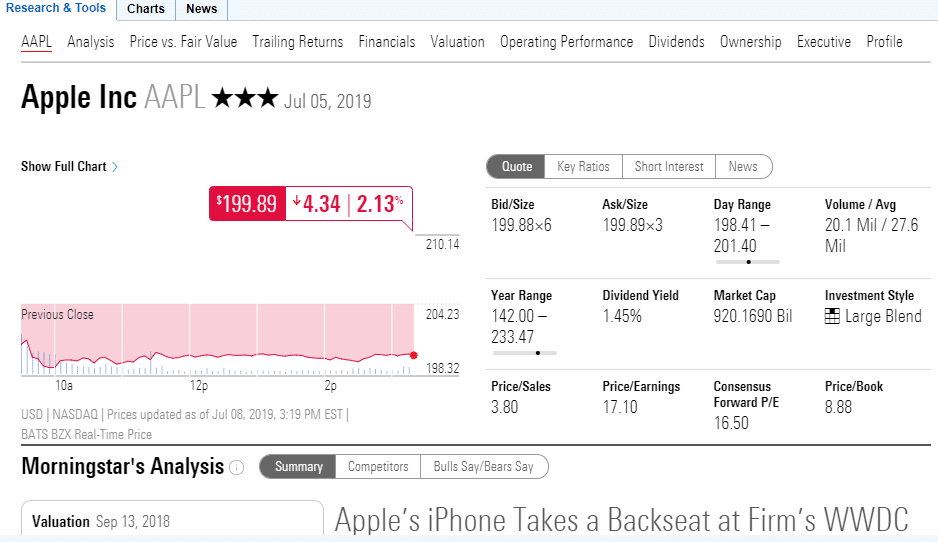The height and width of the screenshot is (542, 938).
Task: Click the Dividend Yield value 1.45%
Action: click(622, 316)
